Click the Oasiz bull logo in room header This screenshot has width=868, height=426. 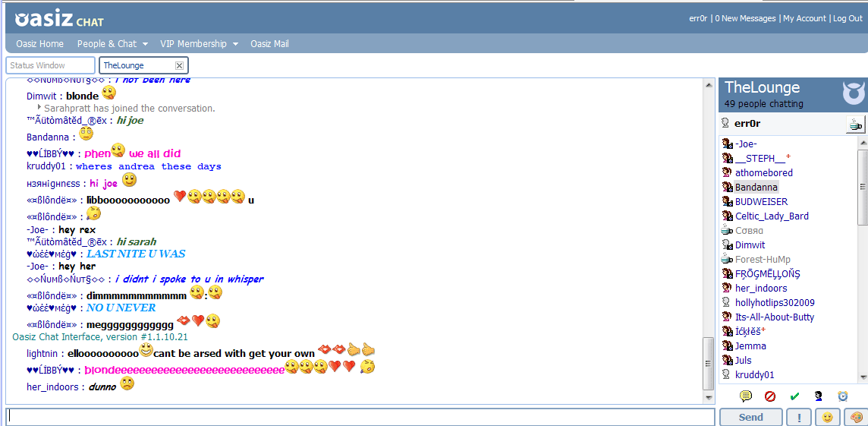pyautogui.click(x=853, y=93)
